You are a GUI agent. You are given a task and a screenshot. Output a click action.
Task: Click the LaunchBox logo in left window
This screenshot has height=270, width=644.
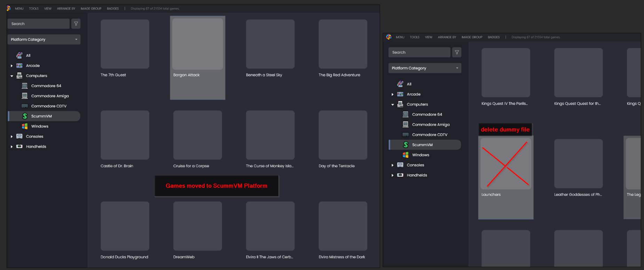8,8
